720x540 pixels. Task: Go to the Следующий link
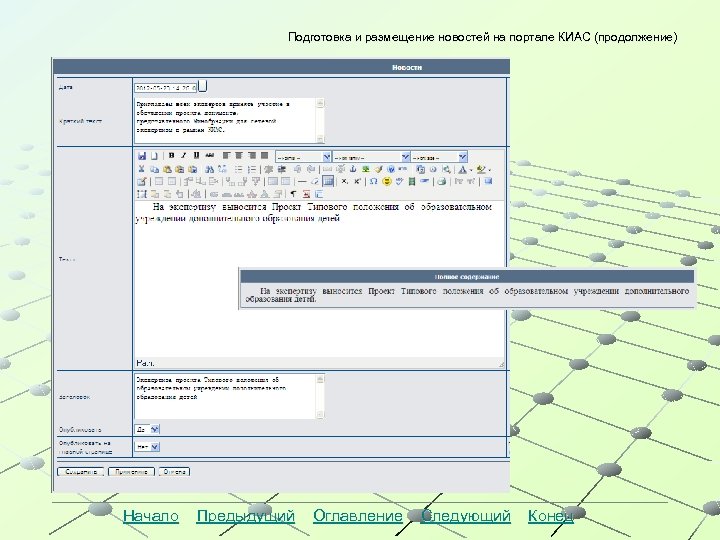pos(466,516)
